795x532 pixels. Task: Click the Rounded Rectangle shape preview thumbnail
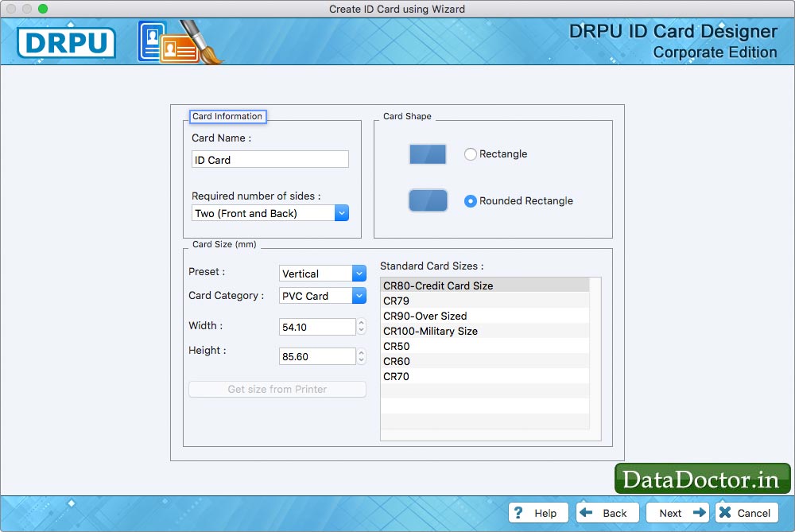pyautogui.click(x=428, y=200)
